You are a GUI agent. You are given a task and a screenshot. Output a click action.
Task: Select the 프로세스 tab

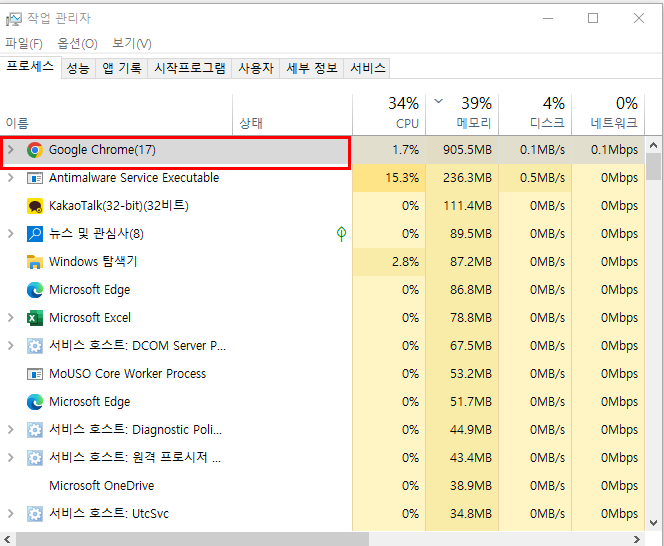(x=30, y=67)
